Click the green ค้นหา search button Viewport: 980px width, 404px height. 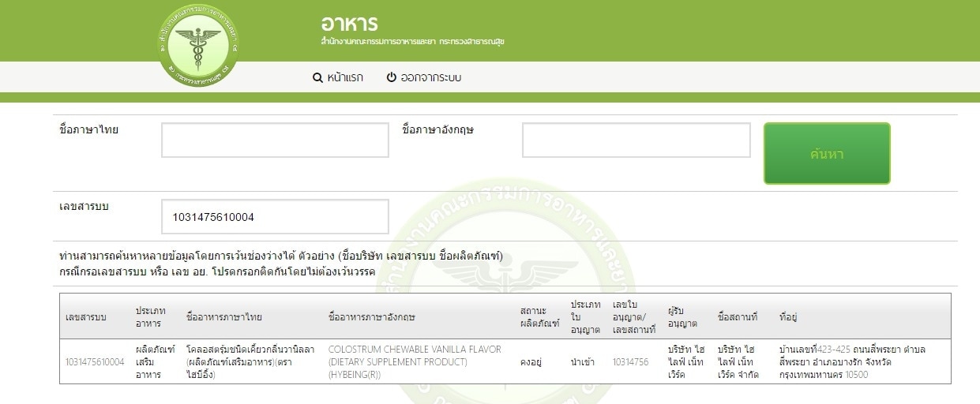coord(827,154)
